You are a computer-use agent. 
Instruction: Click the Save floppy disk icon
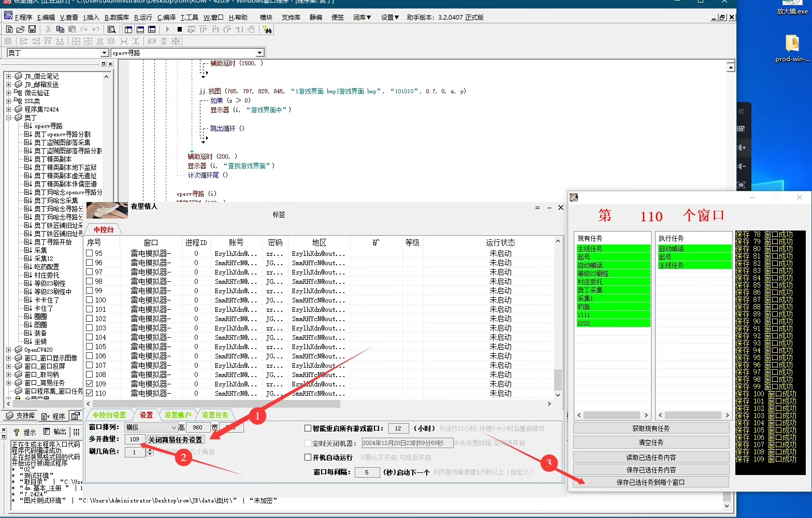point(32,30)
